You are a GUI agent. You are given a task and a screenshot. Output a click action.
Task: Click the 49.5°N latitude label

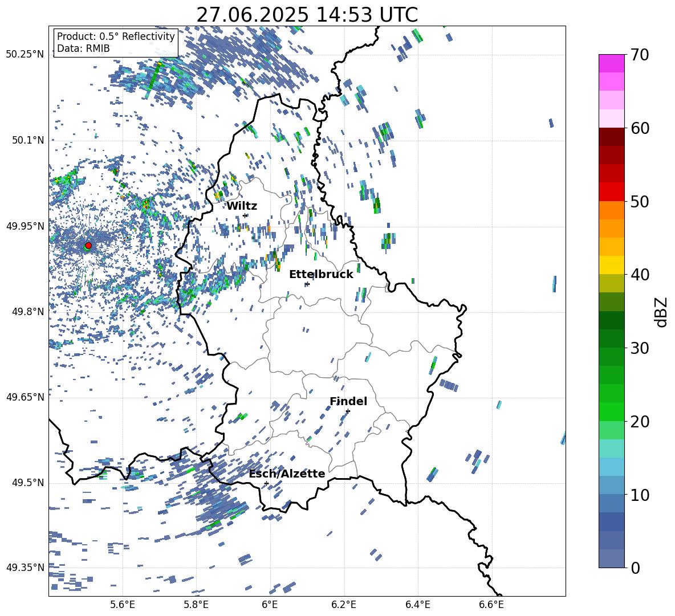[27, 483]
